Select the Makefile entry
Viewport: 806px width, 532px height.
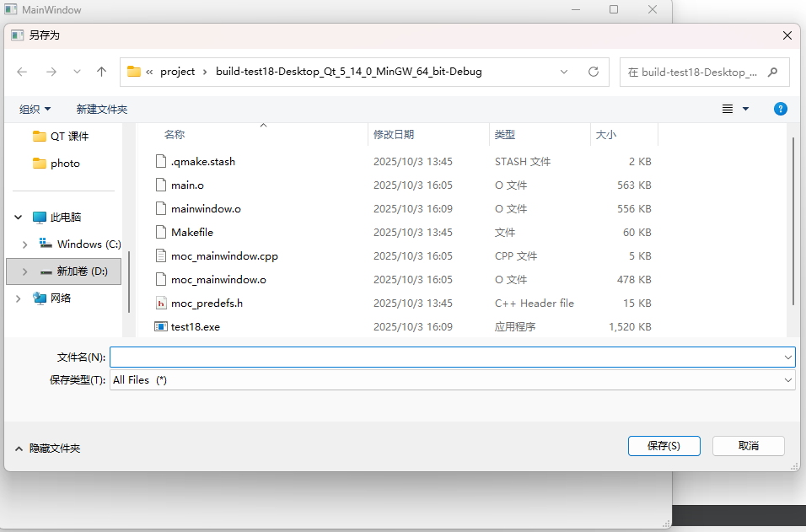(192, 233)
